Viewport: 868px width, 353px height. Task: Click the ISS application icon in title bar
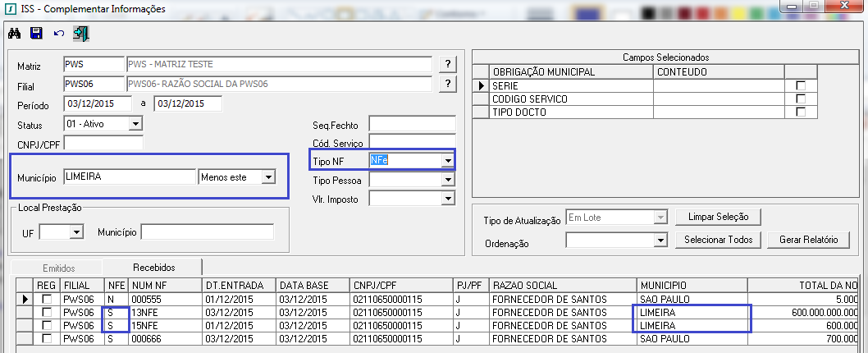(x=8, y=9)
